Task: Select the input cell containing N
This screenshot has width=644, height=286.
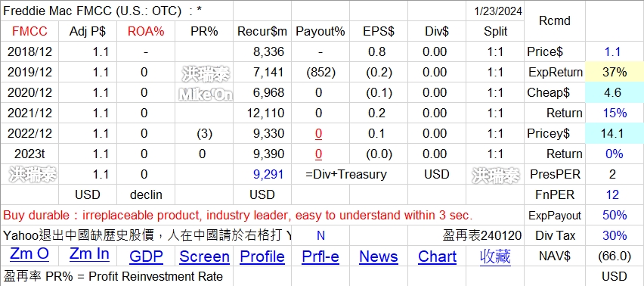Action: pos(320,235)
